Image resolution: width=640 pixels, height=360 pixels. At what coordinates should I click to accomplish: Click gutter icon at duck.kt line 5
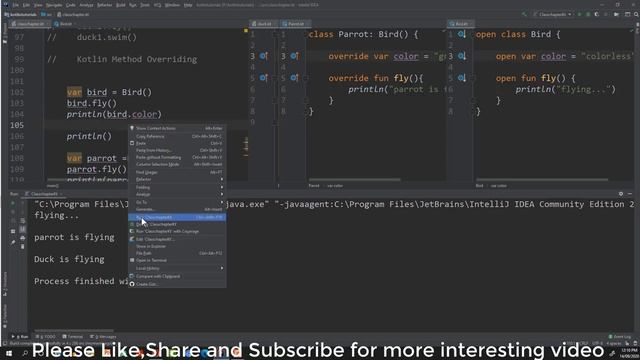[x=264, y=78]
